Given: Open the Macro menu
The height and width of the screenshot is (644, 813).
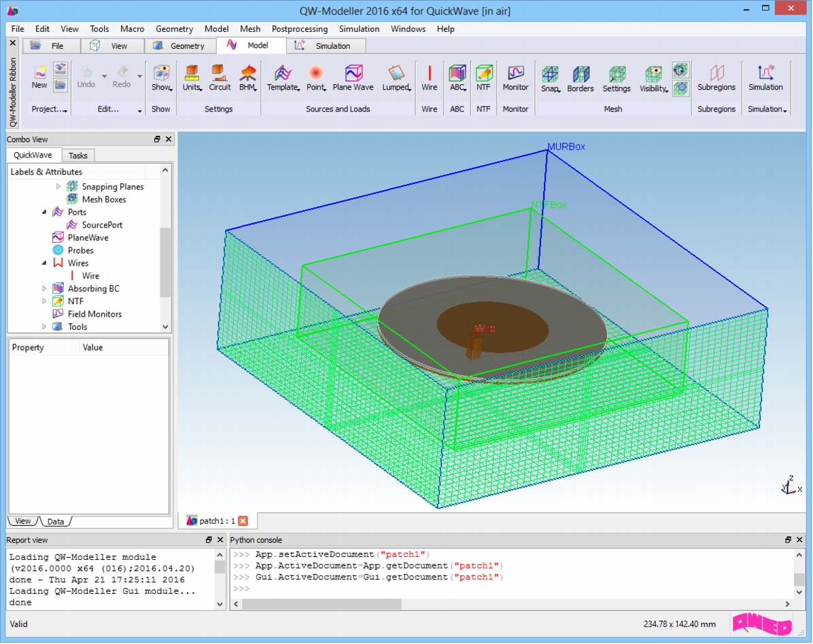Looking at the screenshot, I should [x=133, y=29].
